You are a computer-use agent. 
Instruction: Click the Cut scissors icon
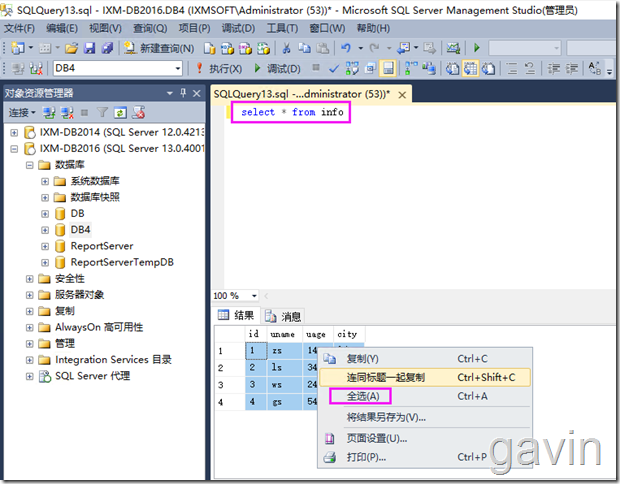click(286, 48)
